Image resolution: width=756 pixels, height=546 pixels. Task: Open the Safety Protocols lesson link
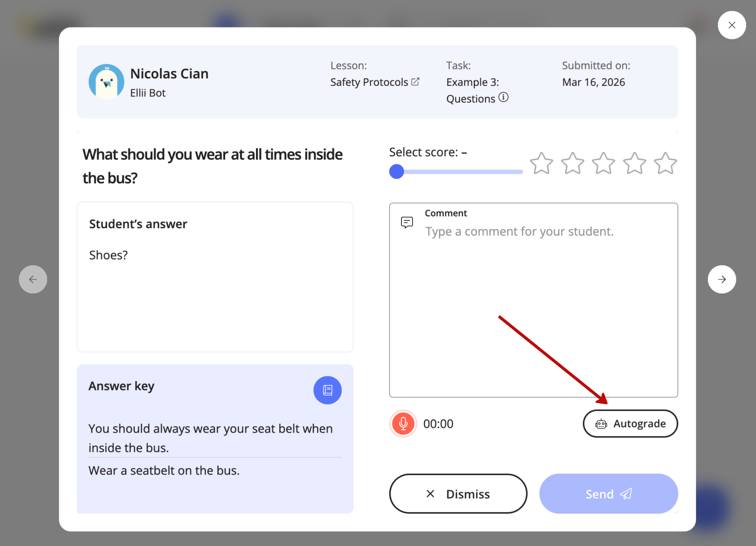369,82
